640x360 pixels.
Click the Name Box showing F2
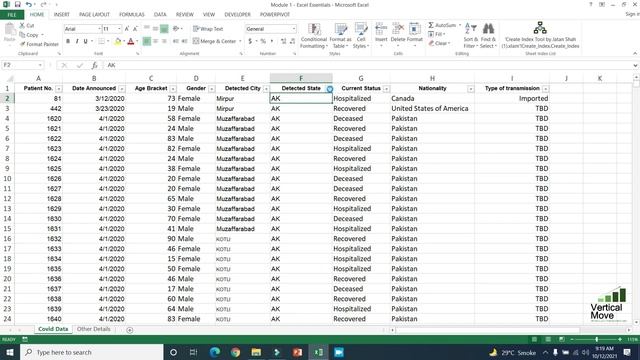[22, 65]
